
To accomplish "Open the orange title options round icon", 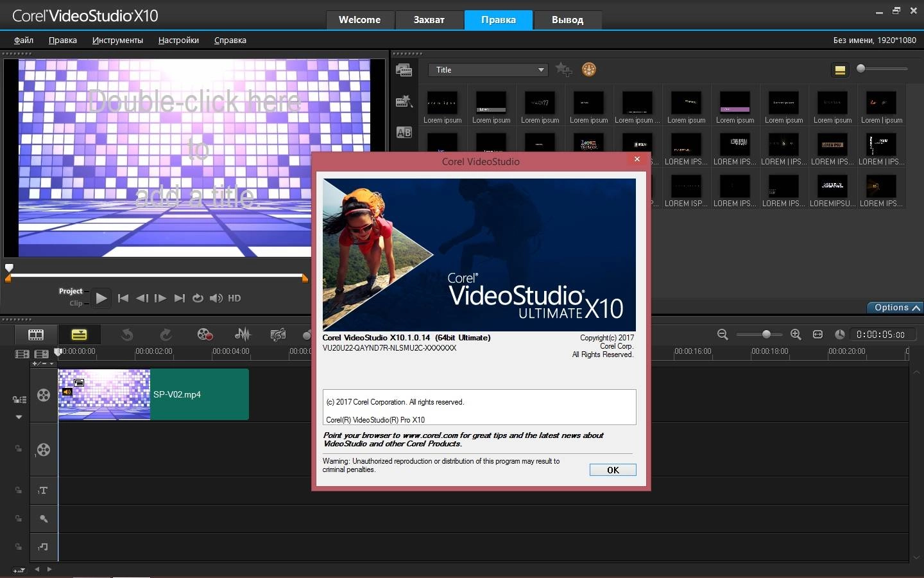I will pyautogui.click(x=588, y=69).
